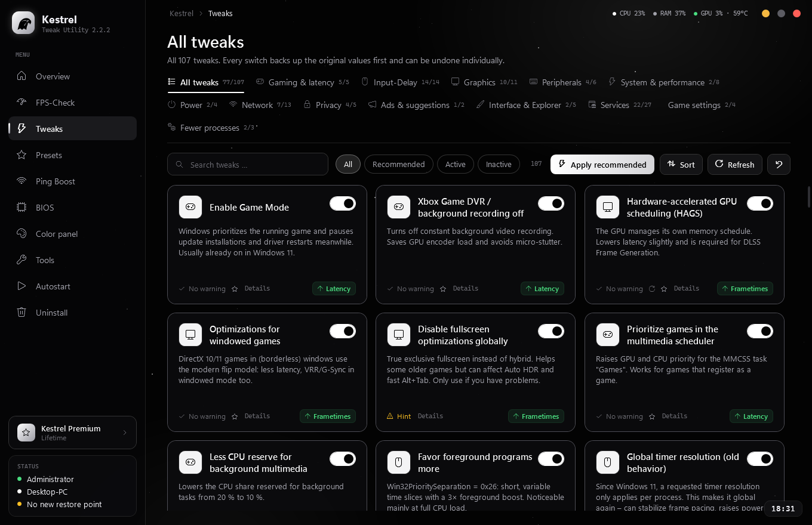Star the Prioritize games in multimedia scheduler tweak
812x525 pixels.
tap(652, 416)
